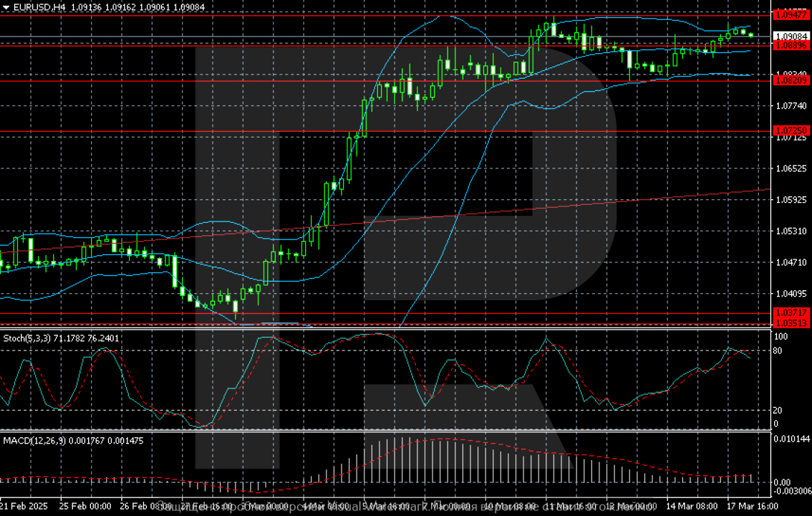Click the 1.06525 price scale value
Image resolution: width=812 pixels, height=516 pixels.
pyautogui.click(x=791, y=168)
